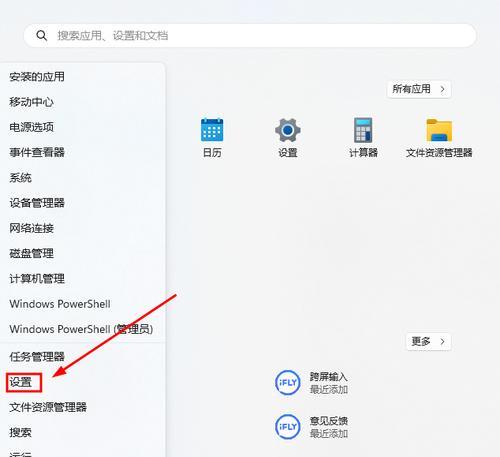Expand 所有应用 list
The width and height of the screenshot is (500, 457).
[x=419, y=89]
